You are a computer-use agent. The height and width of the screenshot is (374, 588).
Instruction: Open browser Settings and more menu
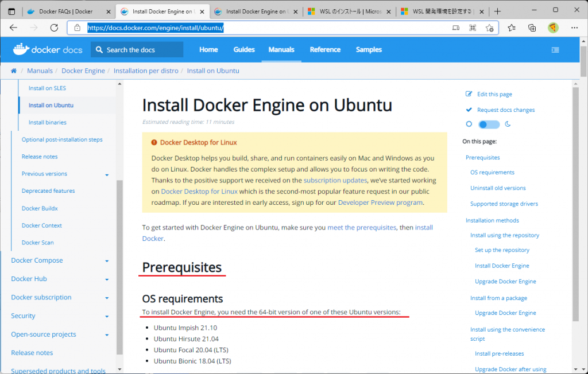tap(574, 28)
